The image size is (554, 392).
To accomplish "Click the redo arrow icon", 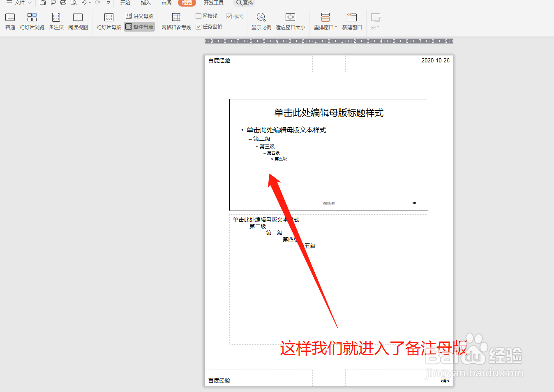I will [97, 2].
